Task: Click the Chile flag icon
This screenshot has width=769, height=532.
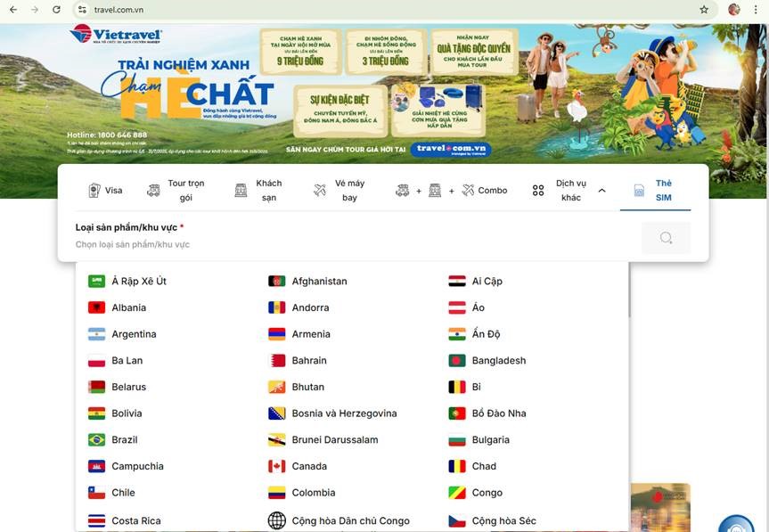Action: [96, 493]
